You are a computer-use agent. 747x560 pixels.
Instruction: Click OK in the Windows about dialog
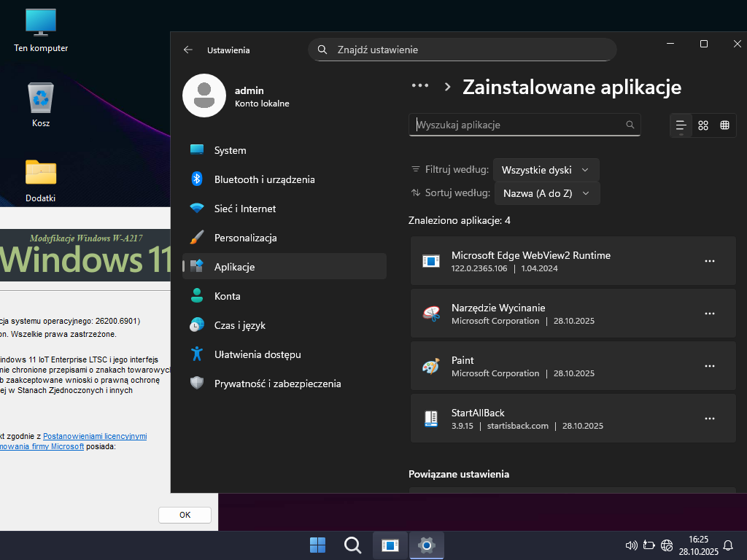coord(185,515)
